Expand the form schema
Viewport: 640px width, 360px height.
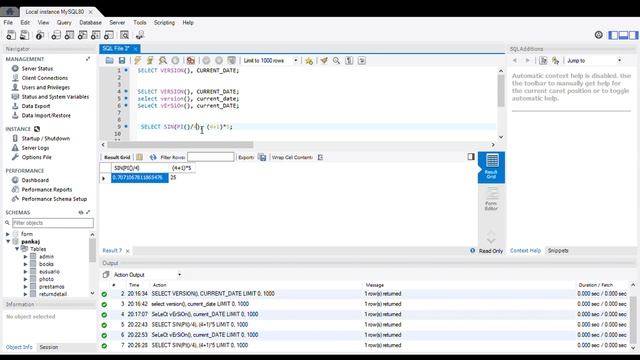tap(8, 234)
